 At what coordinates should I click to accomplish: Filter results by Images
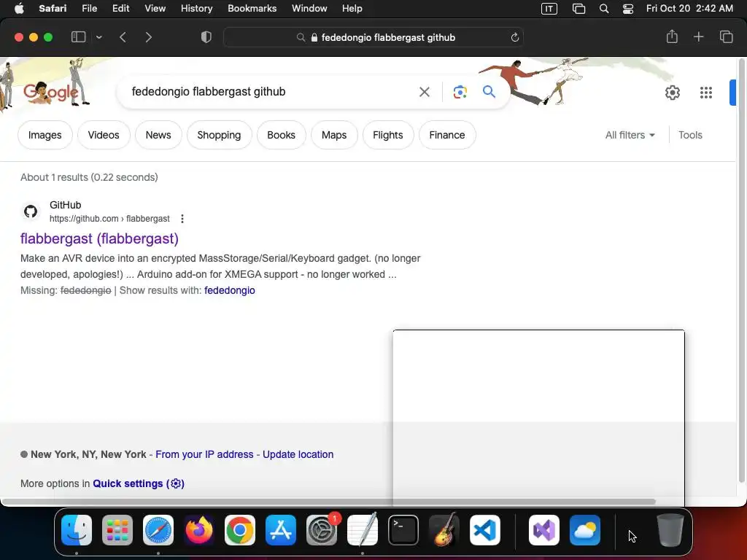tap(44, 135)
